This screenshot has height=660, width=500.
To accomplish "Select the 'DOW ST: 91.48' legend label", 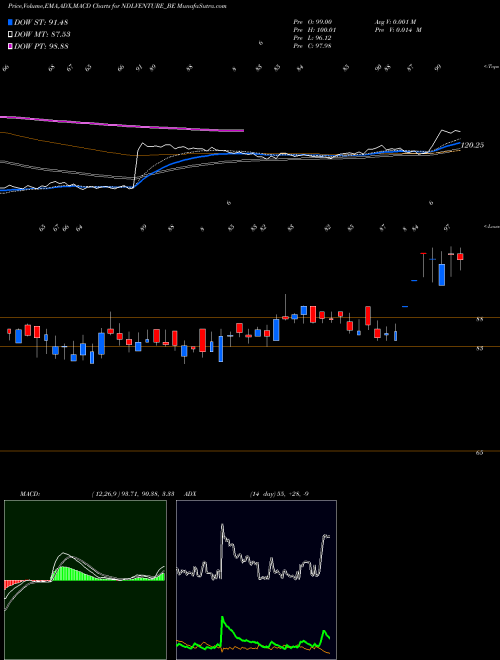I will pos(41,22).
